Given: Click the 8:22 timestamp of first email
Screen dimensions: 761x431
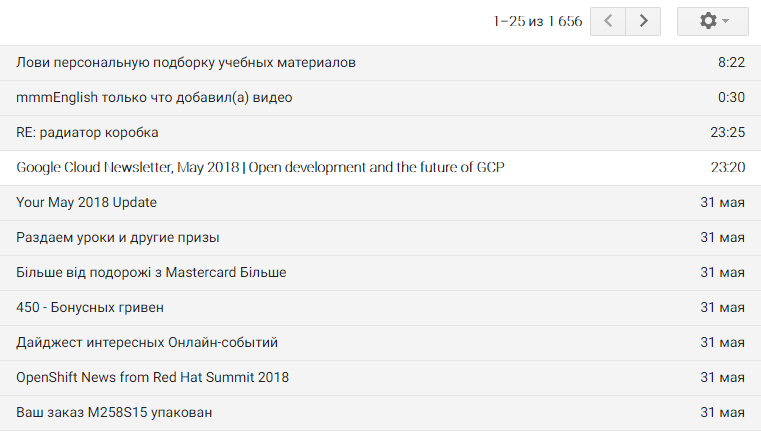Looking at the screenshot, I should (731, 63).
